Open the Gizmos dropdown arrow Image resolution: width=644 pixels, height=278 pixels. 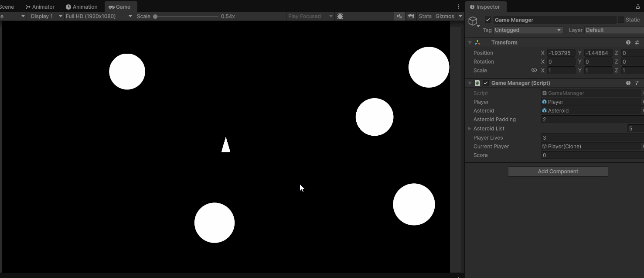460,16
